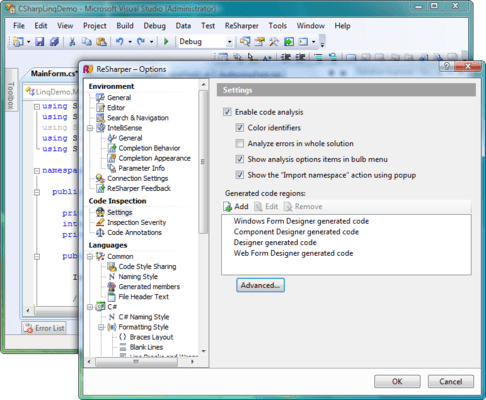Viewport: 486px width, 400px height.
Task: Collapse the Common languages tree node
Action: pyautogui.click(x=90, y=256)
